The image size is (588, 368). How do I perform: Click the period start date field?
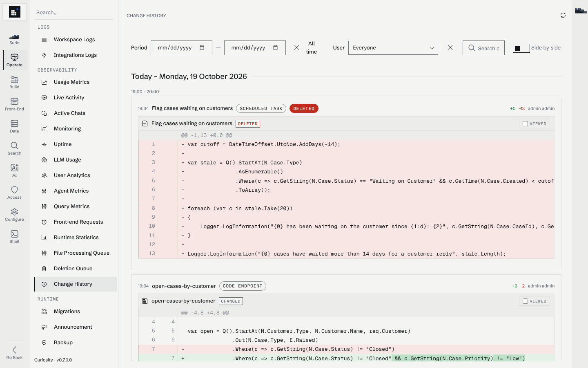[181, 48]
